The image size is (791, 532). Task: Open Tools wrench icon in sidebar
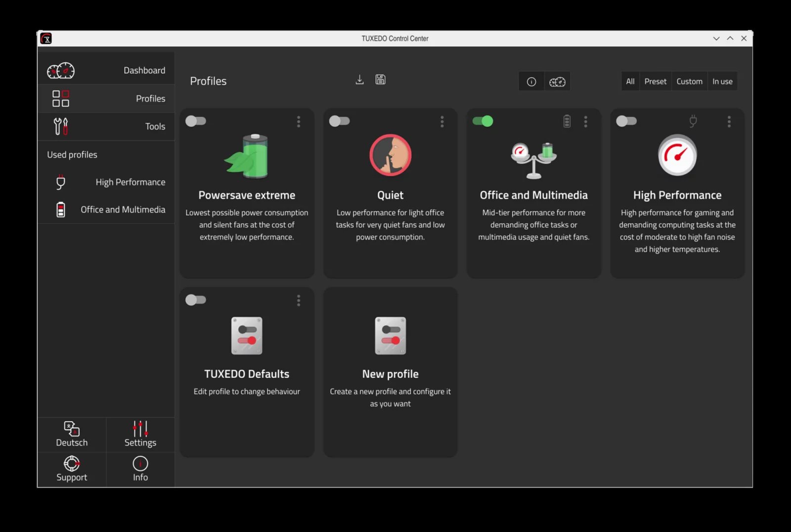[61, 126]
